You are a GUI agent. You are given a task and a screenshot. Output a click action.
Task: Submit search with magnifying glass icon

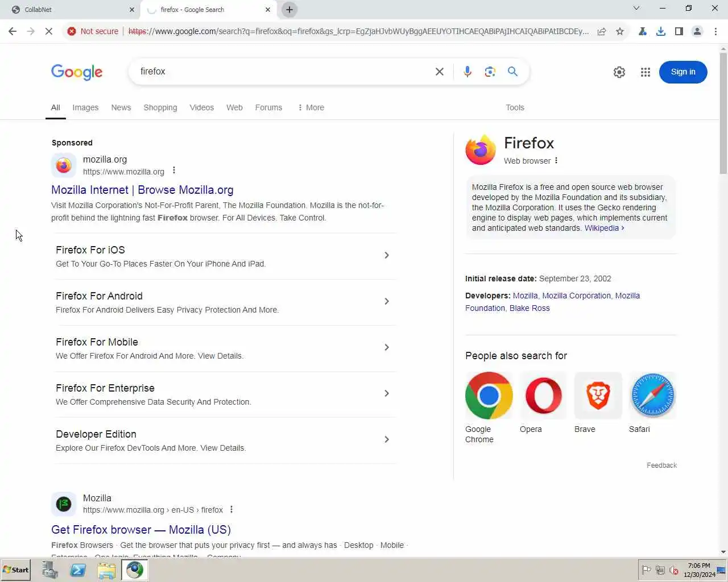[513, 72]
